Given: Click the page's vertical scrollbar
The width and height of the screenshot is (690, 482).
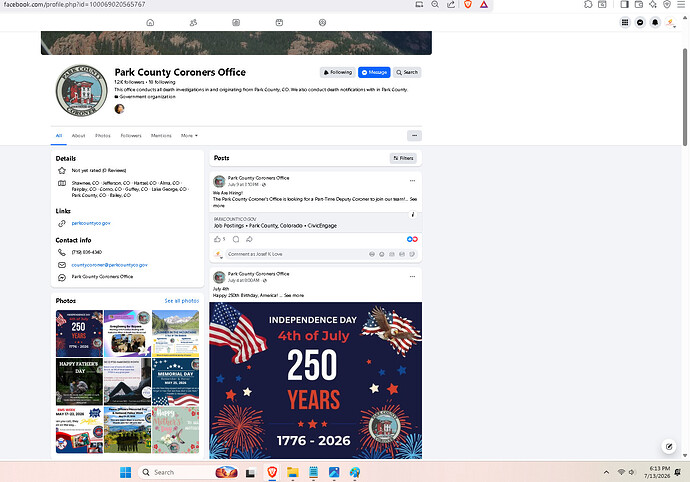Looking at the screenshot, I should coord(684,97).
